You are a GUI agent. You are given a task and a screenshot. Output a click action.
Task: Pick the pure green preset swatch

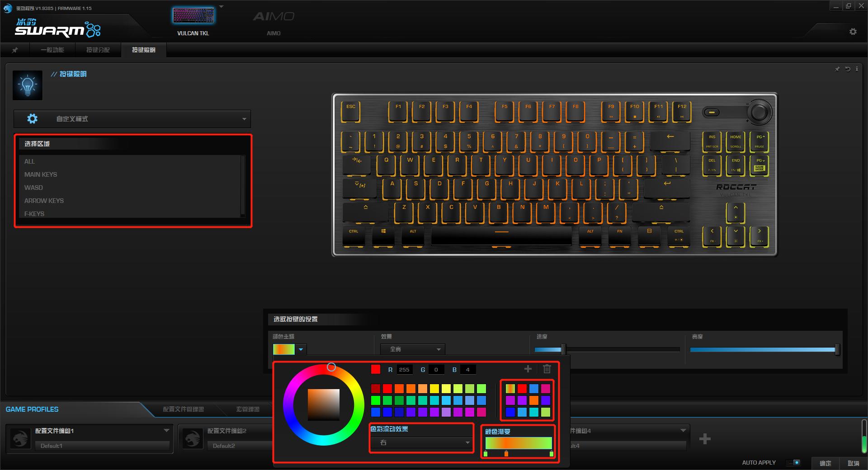pyautogui.click(x=376, y=400)
